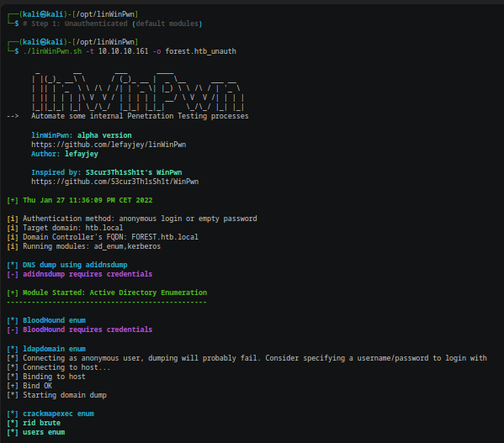Click the './linWinPwn.sh' command text
Viewport: 504px width, 443px height.
pos(52,51)
